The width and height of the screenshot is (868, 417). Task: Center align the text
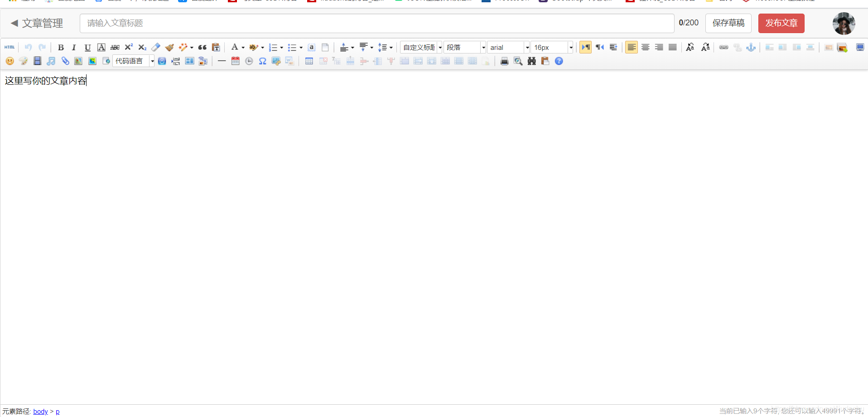pos(646,47)
